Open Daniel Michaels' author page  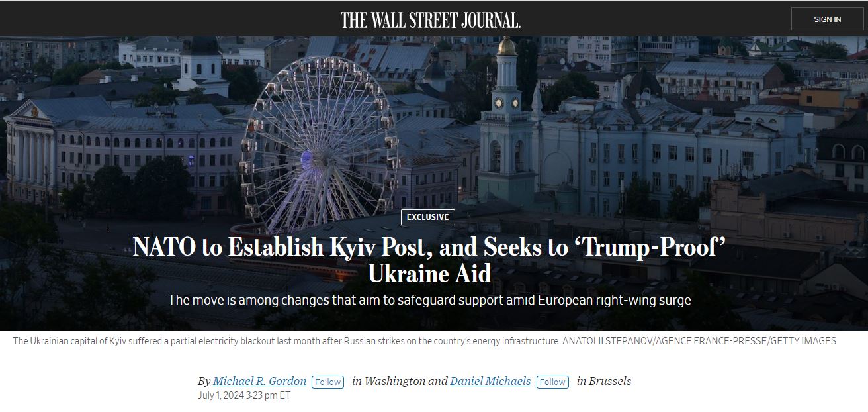point(490,381)
